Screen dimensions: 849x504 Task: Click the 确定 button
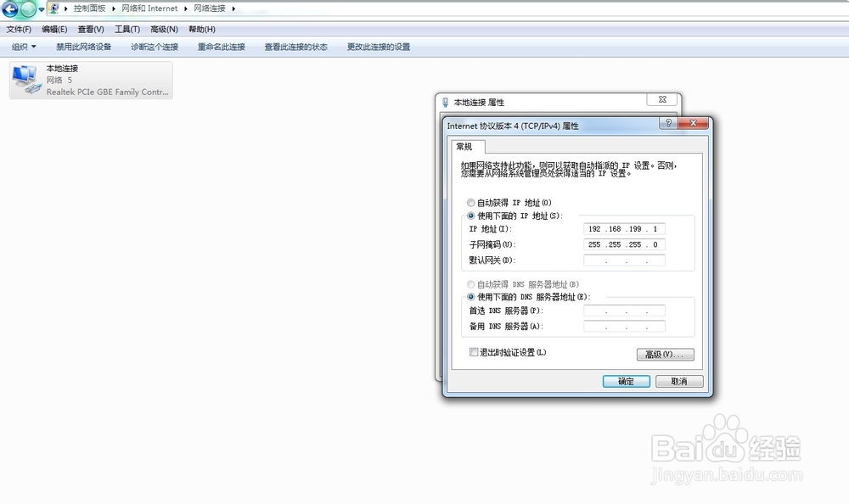point(627,382)
